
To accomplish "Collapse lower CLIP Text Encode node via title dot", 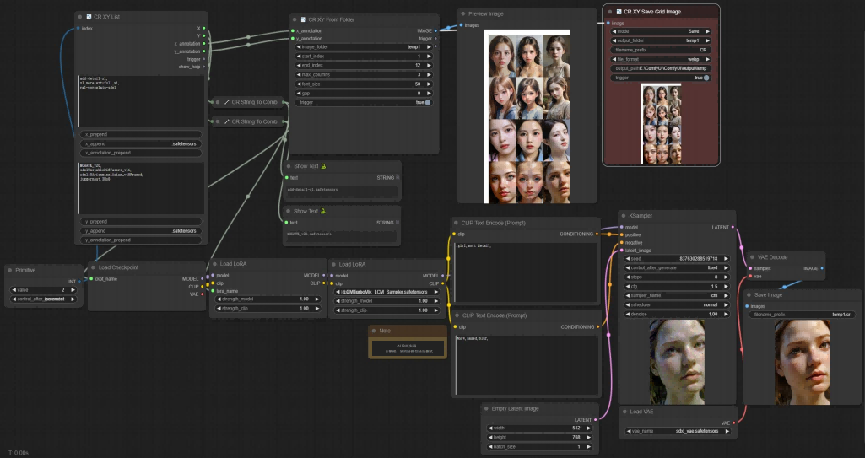I will pos(457,316).
